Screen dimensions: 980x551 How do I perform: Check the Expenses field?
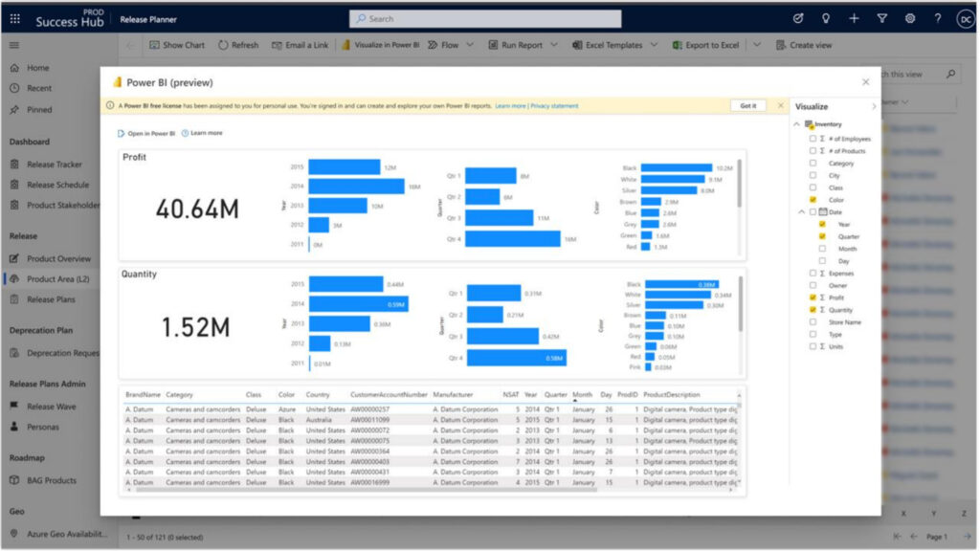coord(813,273)
